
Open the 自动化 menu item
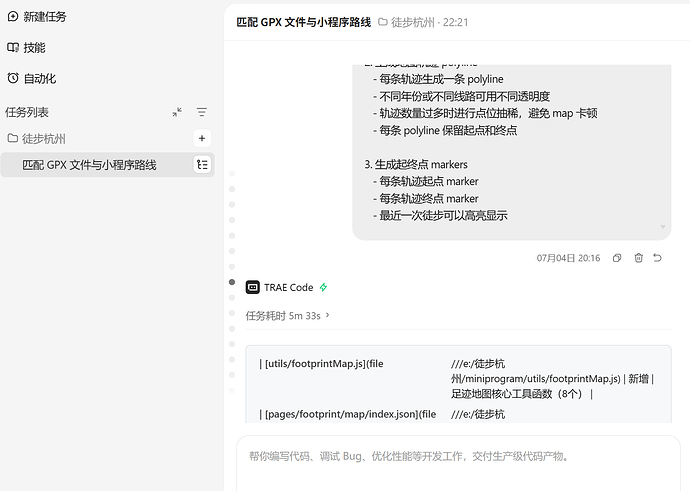pyautogui.click(x=32, y=78)
